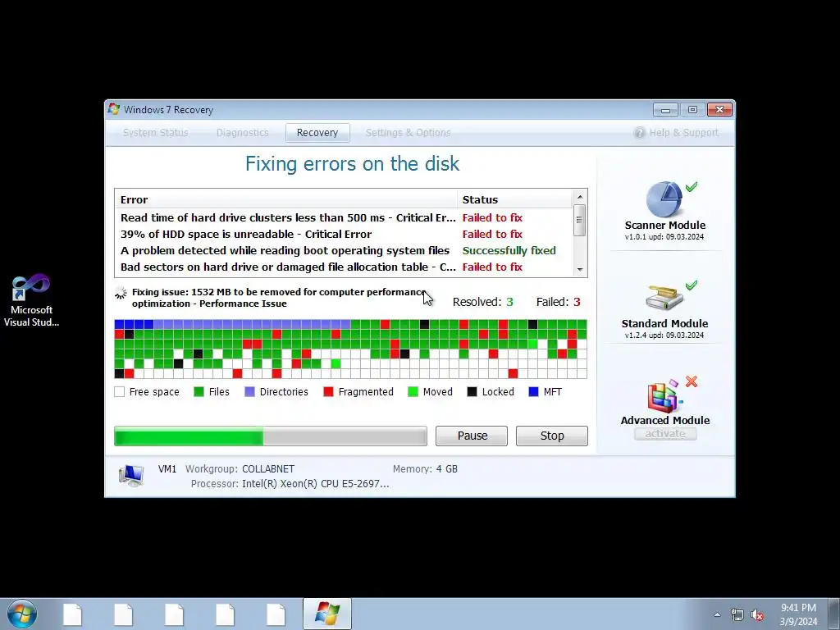The height and width of the screenshot is (630, 840).
Task: Select 'A problem detected while reading boot' row
Action: click(344, 251)
